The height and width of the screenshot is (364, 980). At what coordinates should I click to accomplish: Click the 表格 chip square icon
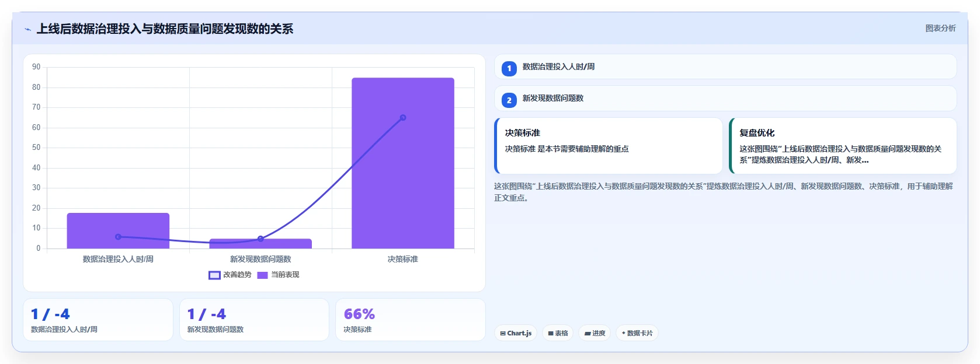pos(551,334)
